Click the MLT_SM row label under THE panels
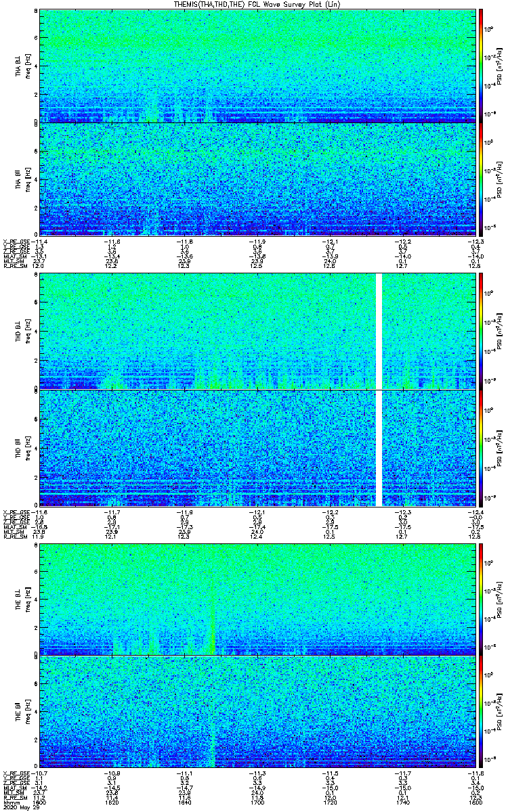 click(x=12, y=793)
